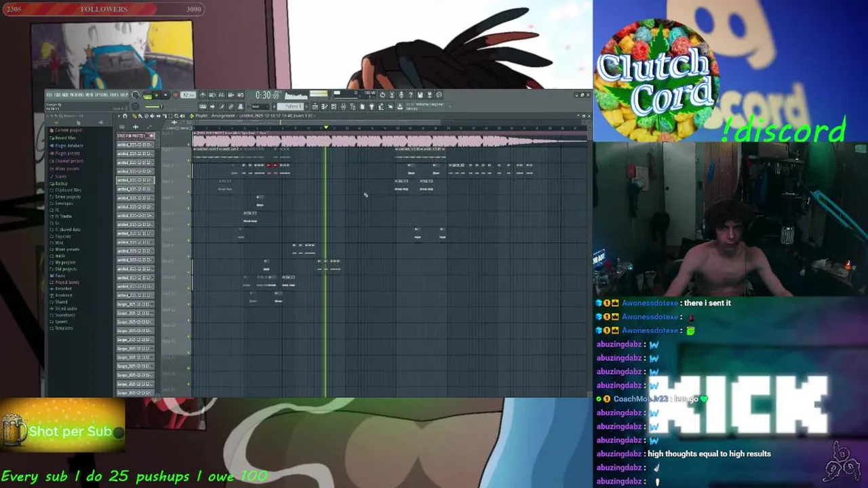Start one-click audio recording microphone icon
The image size is (868, 488).
(x=401, y=95)
